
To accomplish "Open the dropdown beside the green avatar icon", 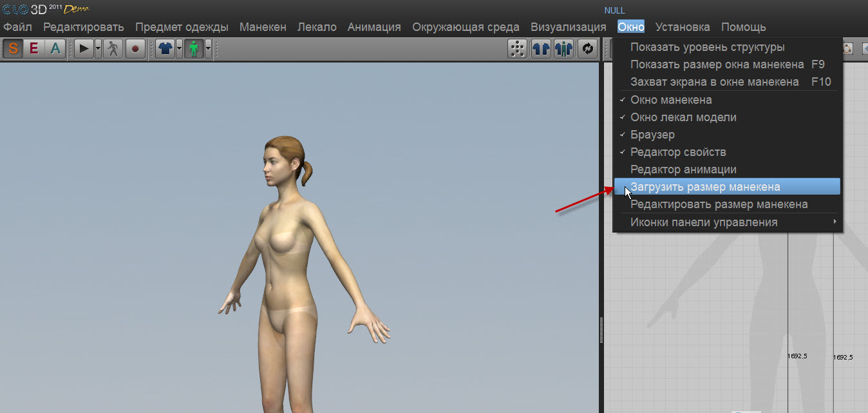I will tap(208, 48).
